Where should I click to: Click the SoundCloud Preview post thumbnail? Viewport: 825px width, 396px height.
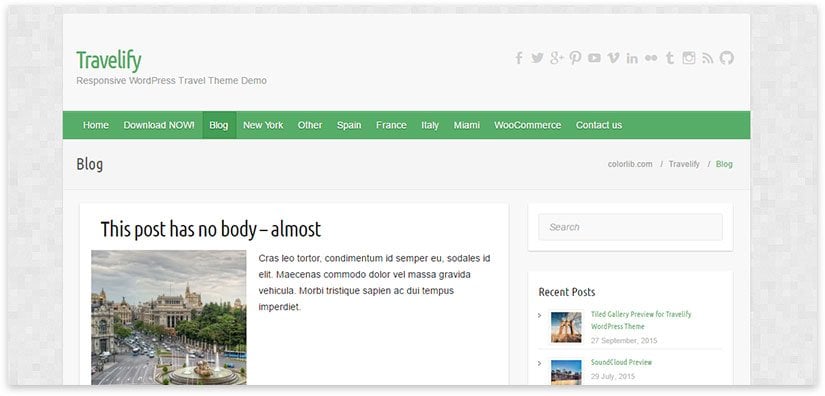(566, 372)
